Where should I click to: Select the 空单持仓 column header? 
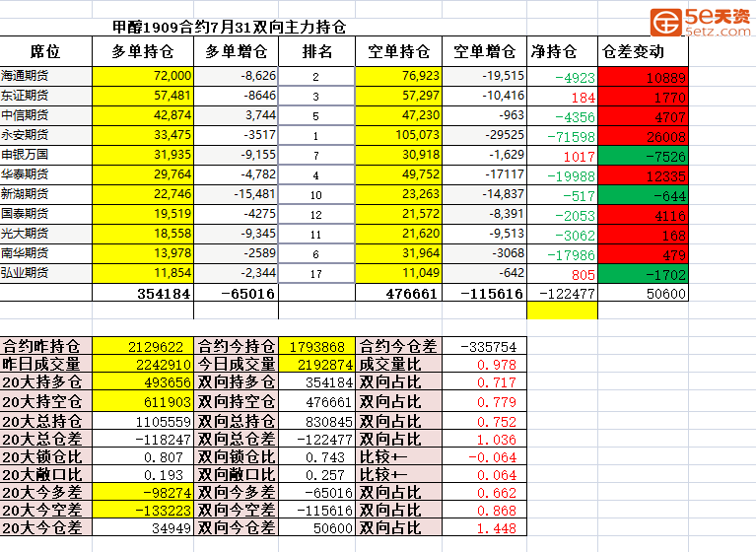click(399, 51)
